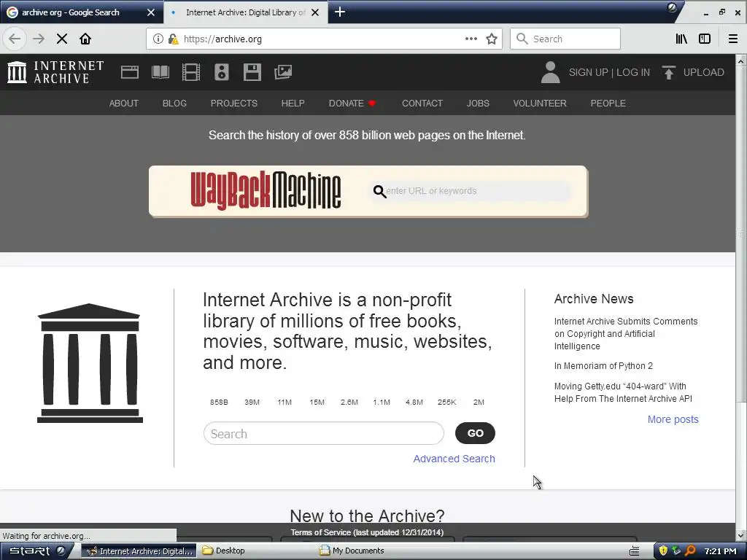Screen dimensions: 747x560
Task: Open the More posts link
Action: [673, 419]
